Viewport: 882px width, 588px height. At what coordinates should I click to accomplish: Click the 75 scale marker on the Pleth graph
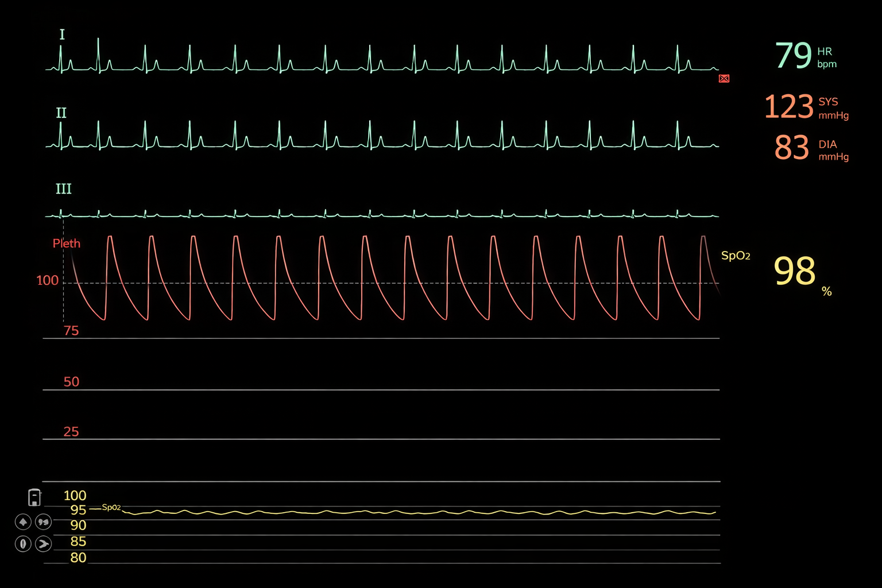click(71, 331)
